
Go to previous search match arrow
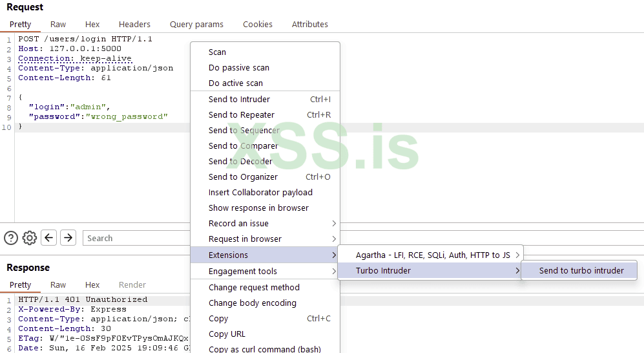[x=48, y=238]
